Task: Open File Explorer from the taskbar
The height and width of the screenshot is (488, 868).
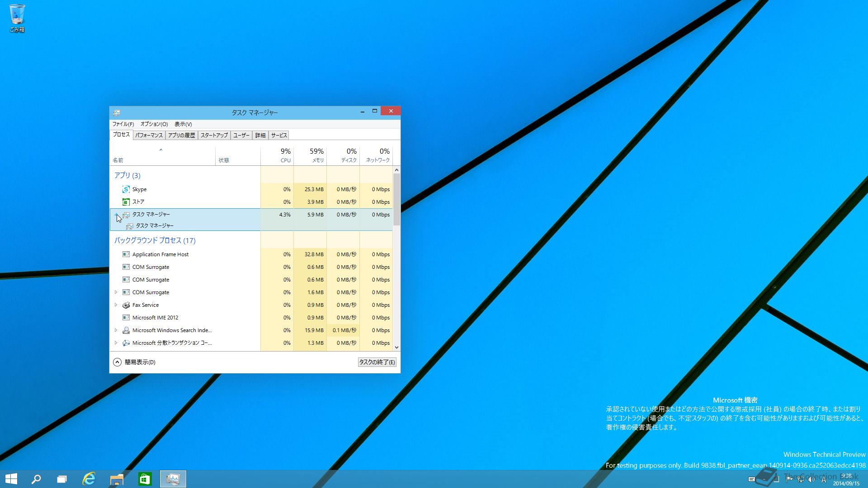Action: (x=117, y=479)
